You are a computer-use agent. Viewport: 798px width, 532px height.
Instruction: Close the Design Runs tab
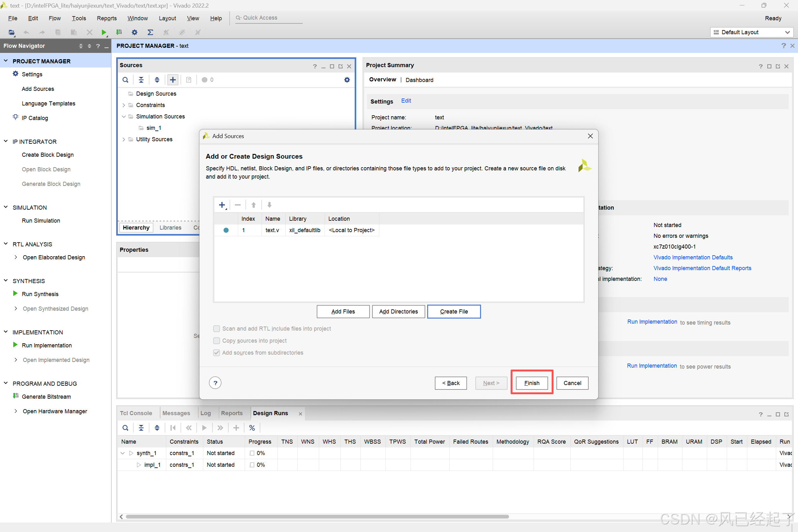pos(300,413)
